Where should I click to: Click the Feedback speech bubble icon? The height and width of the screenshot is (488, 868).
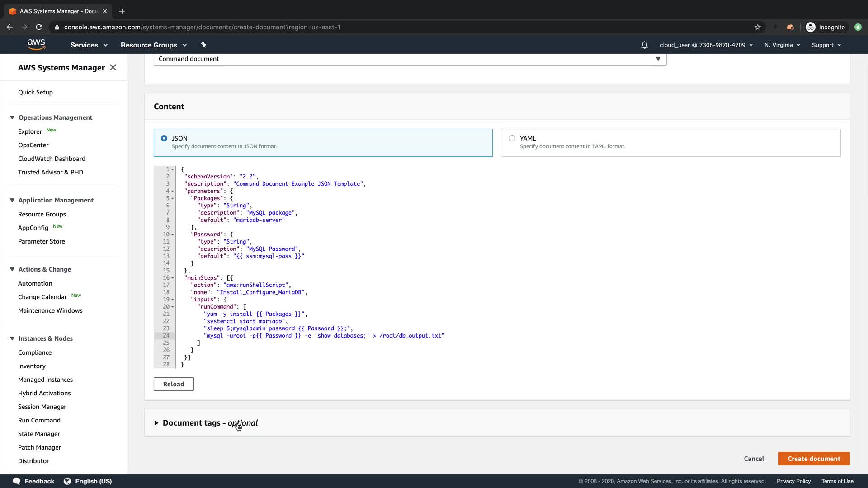(x=17, y=481)
